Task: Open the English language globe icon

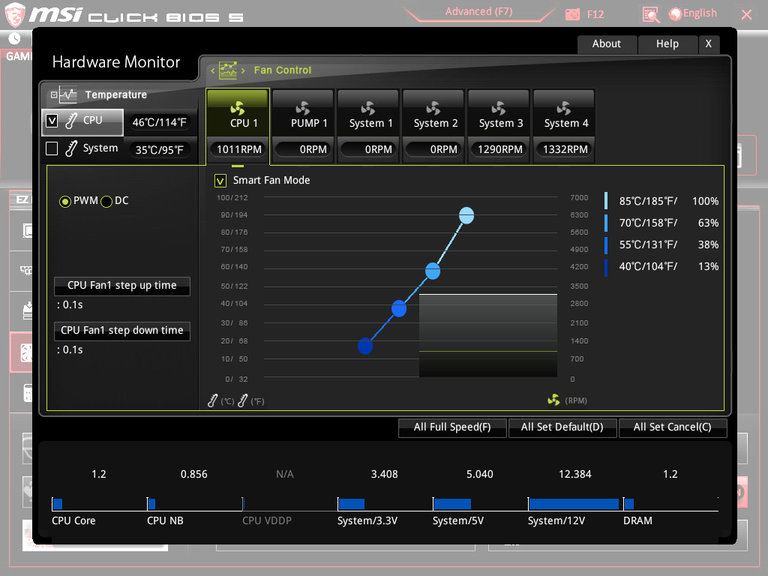Action: coord(675,14)
